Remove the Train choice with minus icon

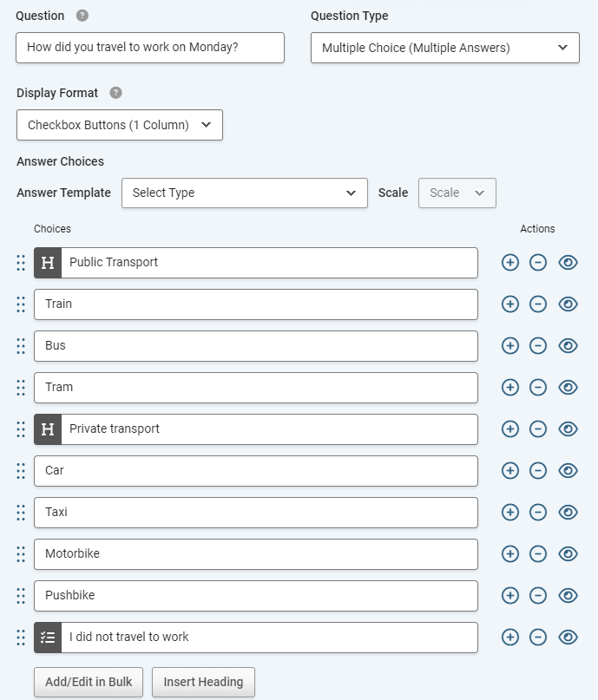pyautogui.click(x=538, y=304)
